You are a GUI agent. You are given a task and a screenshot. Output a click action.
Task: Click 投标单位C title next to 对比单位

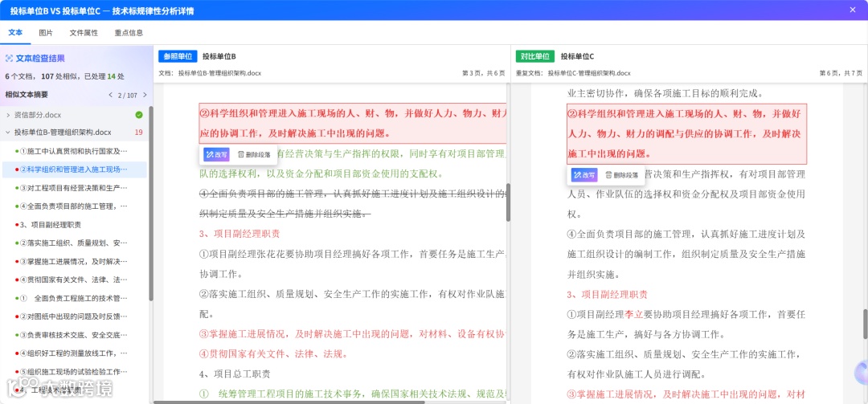point(577,56)
